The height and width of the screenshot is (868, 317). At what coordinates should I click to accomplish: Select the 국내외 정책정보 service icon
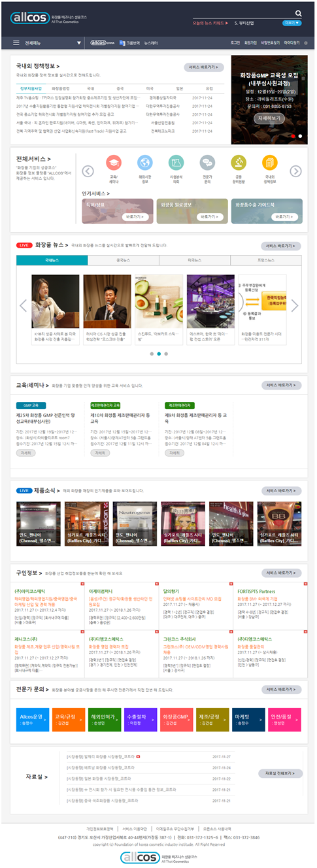click(270, 162)
